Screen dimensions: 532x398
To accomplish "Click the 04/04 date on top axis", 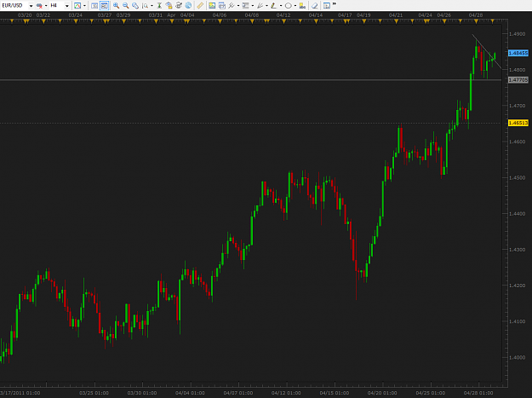I will point(187,15).
